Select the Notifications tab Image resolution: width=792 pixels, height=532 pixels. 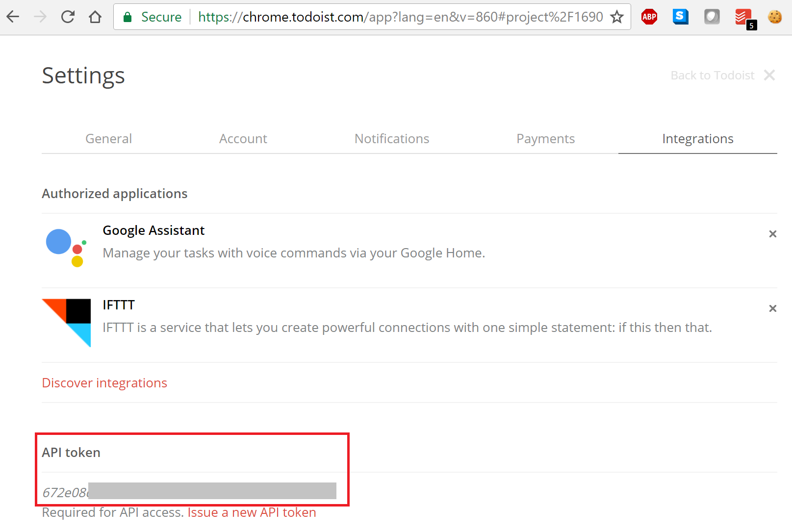[x=391, y=139]
